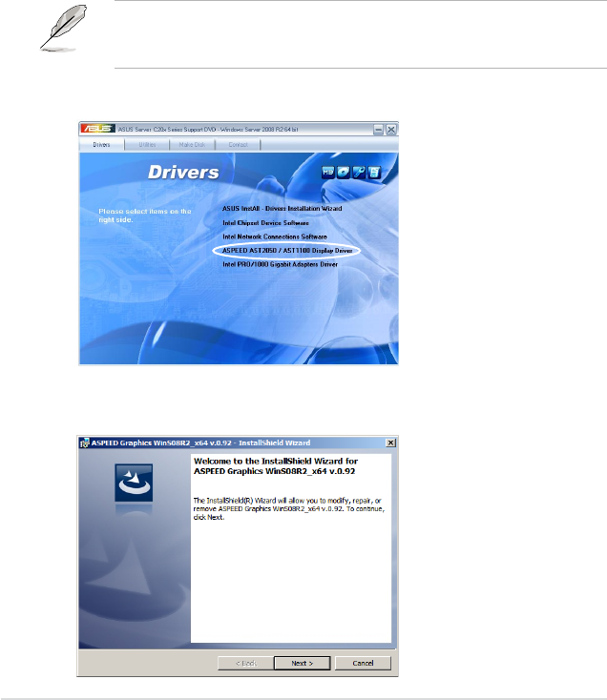607x700 pixels.
Task: Click the file list document icon
Action: click(x=374, y=172)
